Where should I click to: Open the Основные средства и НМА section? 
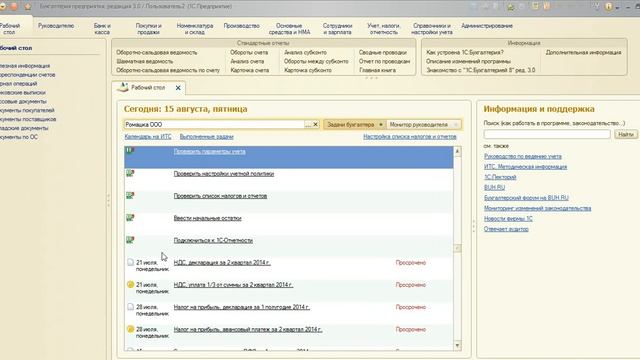289,29
